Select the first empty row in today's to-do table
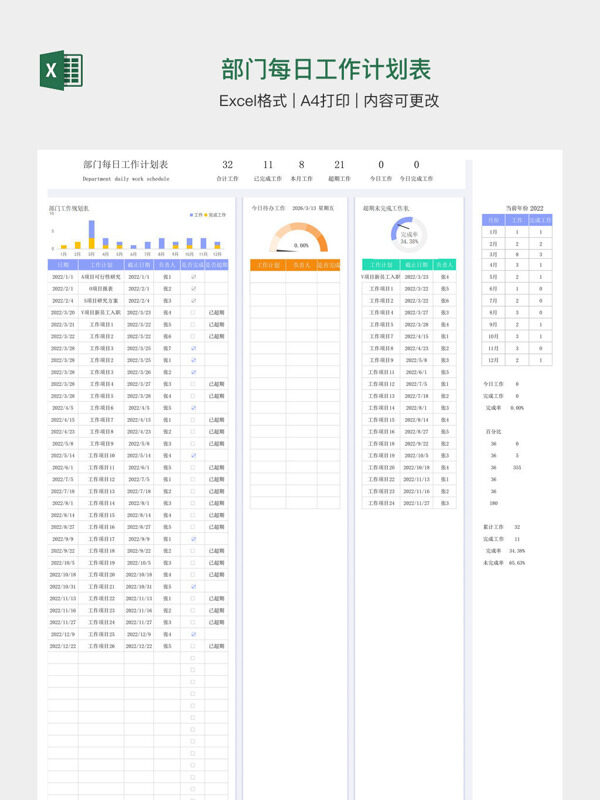600x800 pixels. click(295, 277)
